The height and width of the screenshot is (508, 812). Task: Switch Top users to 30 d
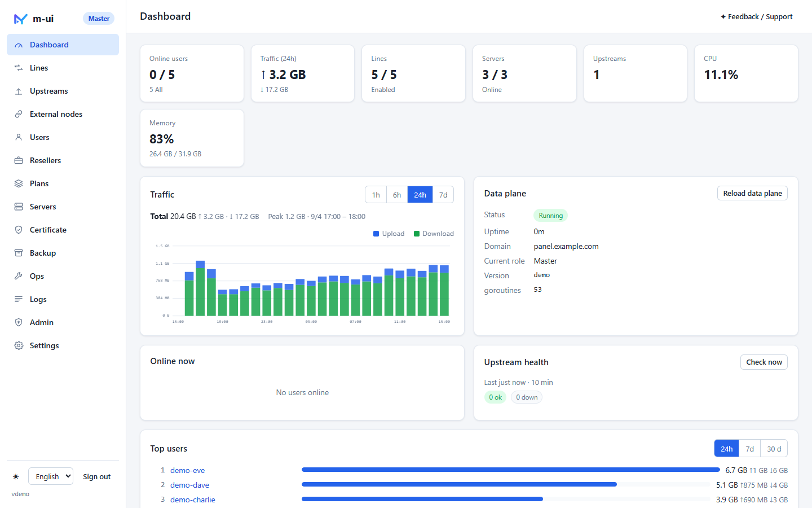[774, 449]
